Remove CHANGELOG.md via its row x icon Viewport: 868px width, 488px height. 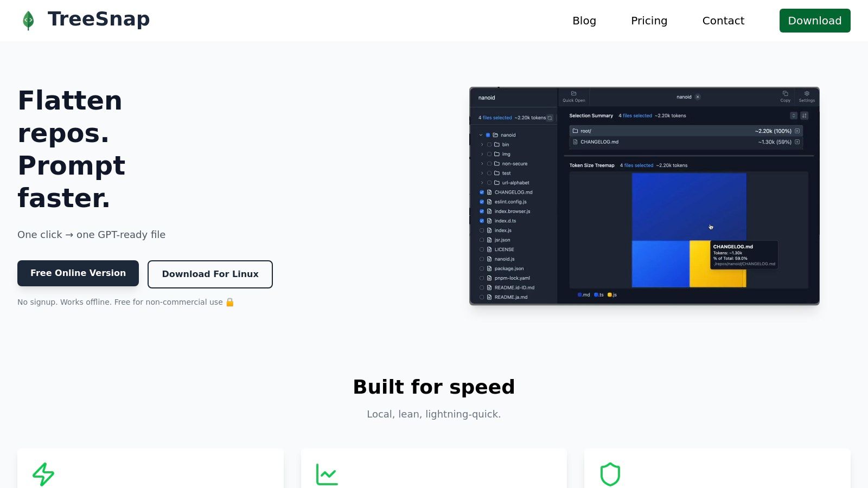[797, 142]
